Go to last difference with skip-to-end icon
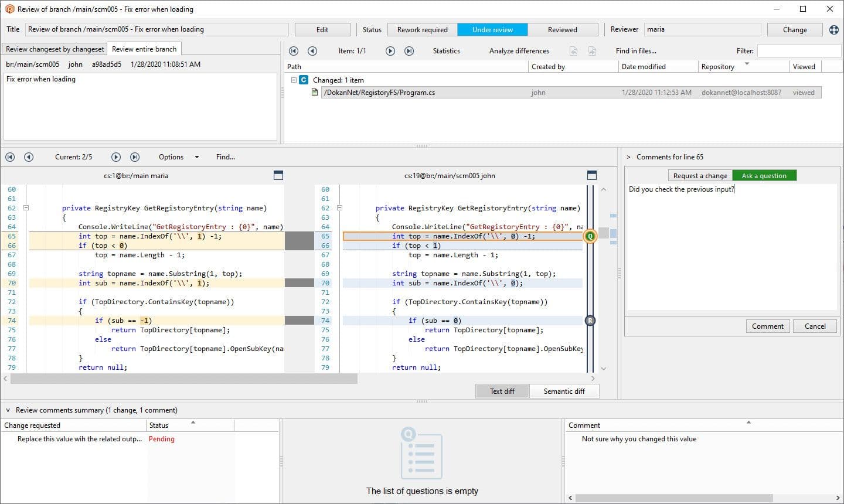Viewport: 844px width, 504px height. [134, 157]
